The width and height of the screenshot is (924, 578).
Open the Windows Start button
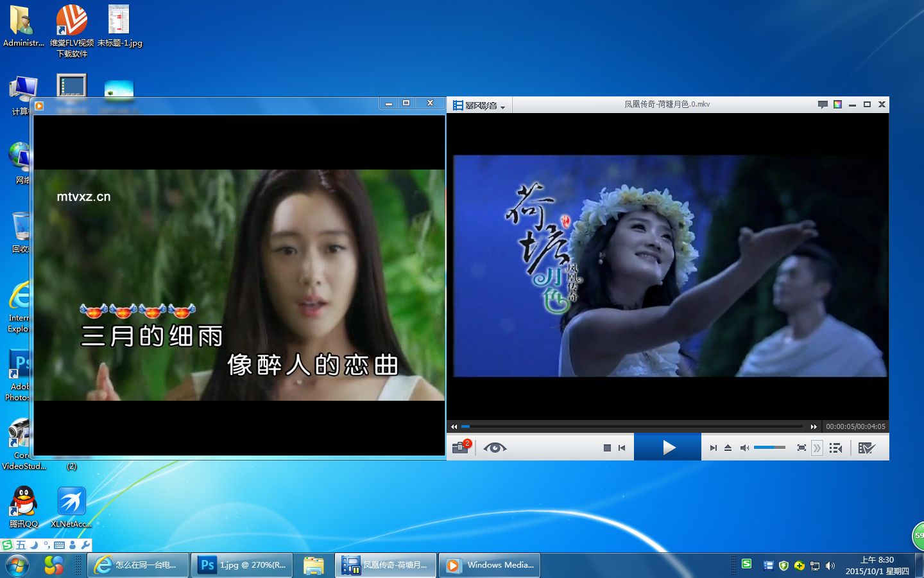[17, 565]
